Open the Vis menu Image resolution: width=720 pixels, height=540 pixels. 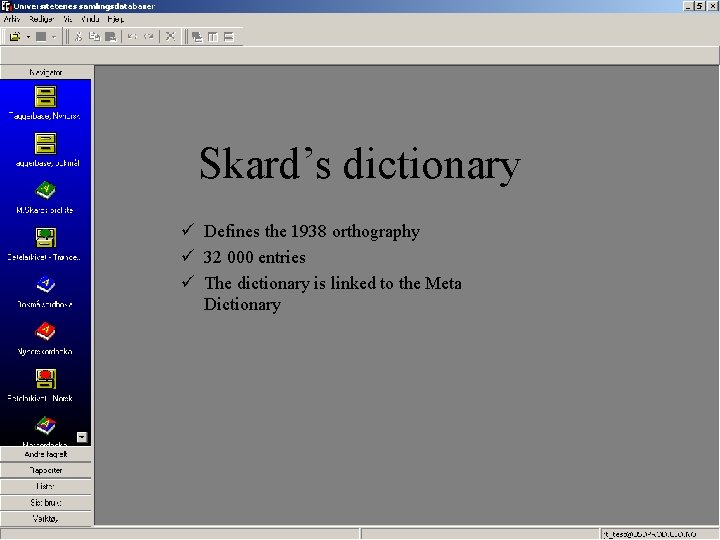[68, 19]
